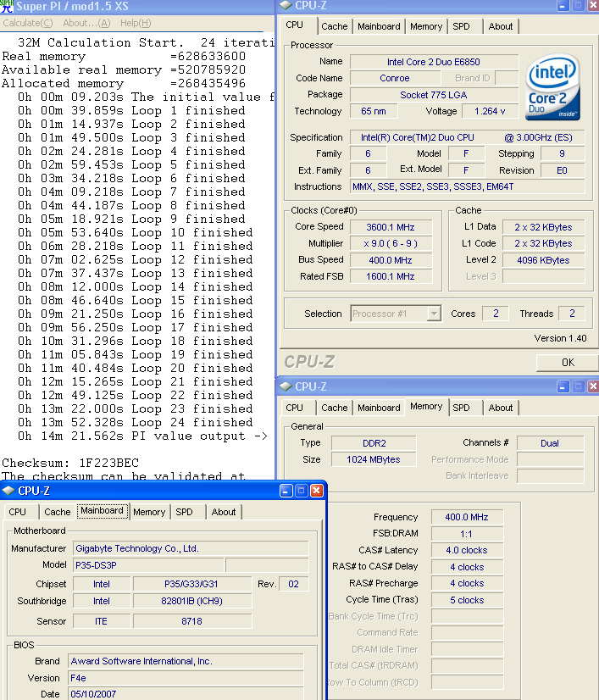Open the Processor #1 selection dropdown
Viewport: 599px width, 700px height.
[396, 314]
